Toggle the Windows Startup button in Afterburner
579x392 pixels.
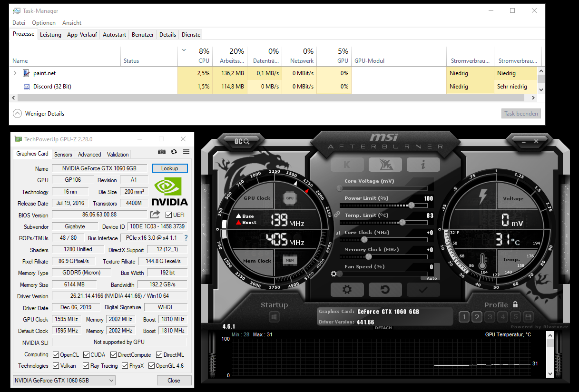pyautogui.click(x=274, y=317)
